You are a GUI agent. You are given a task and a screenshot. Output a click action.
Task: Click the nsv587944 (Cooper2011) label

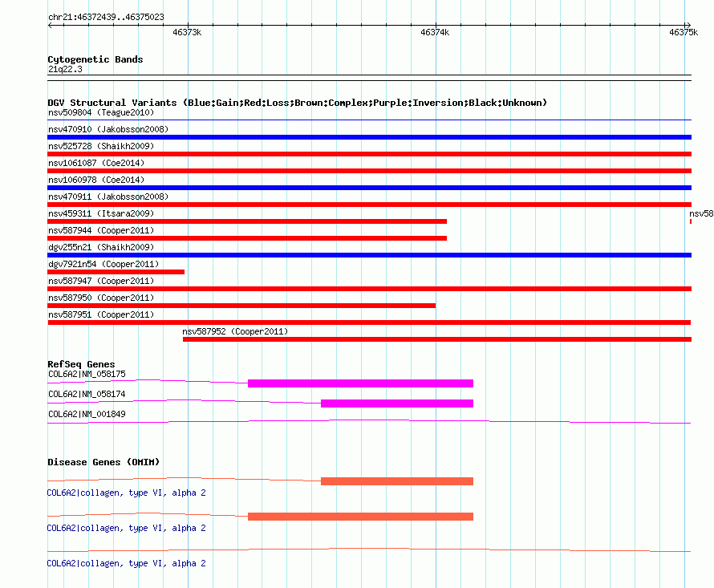[101, 230]
